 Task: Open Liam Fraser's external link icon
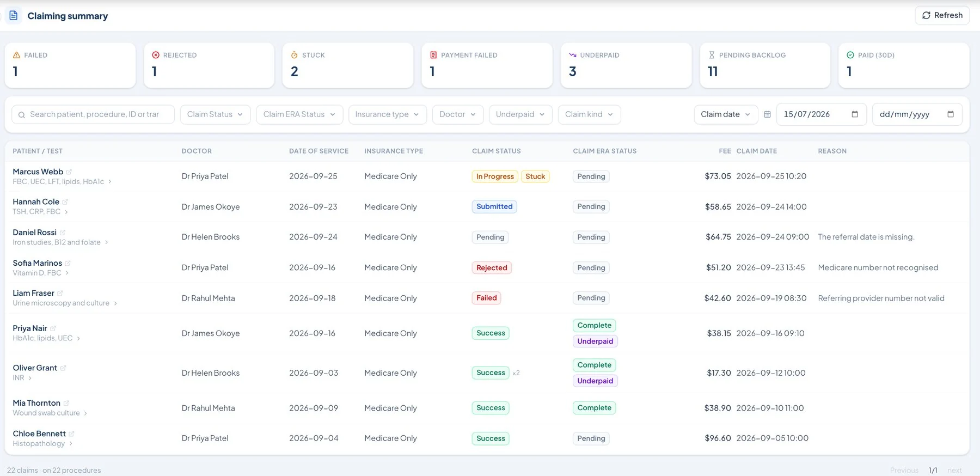(x=60, y=294)
